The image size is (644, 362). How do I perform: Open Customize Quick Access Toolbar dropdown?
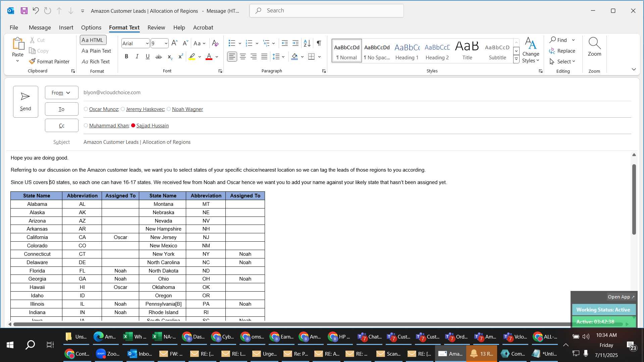tap(83, 11)
